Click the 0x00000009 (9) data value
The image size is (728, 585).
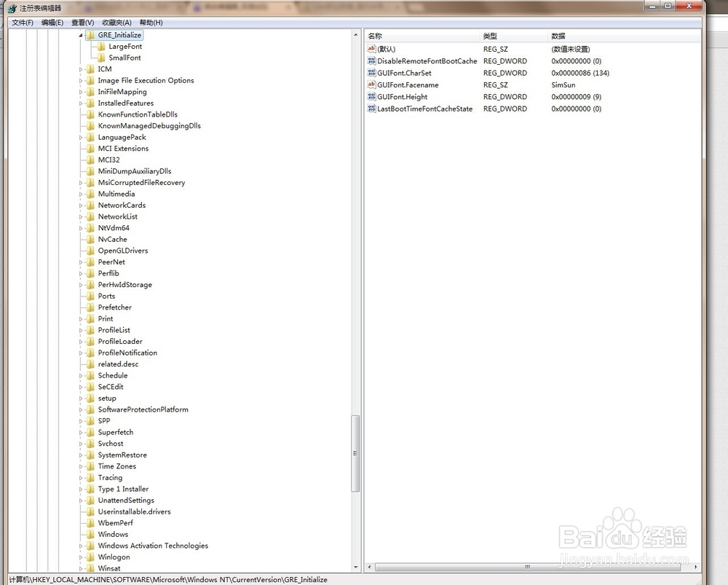point(576,97)
